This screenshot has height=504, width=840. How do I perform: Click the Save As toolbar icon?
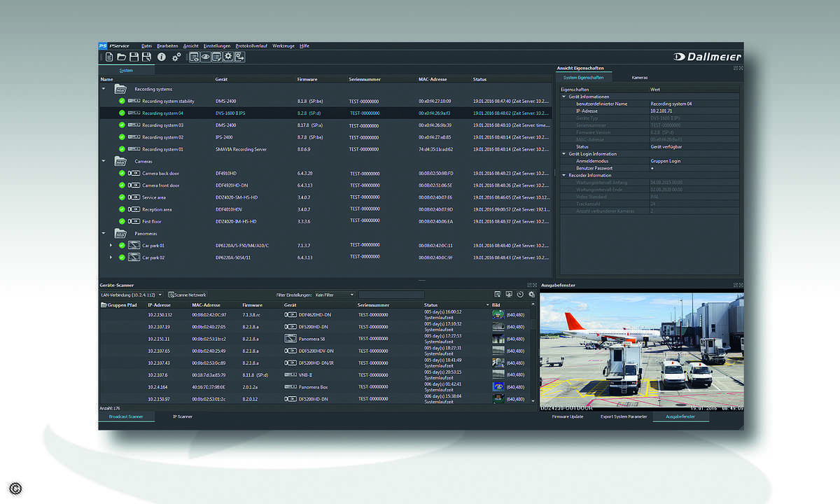click(146, 57)
